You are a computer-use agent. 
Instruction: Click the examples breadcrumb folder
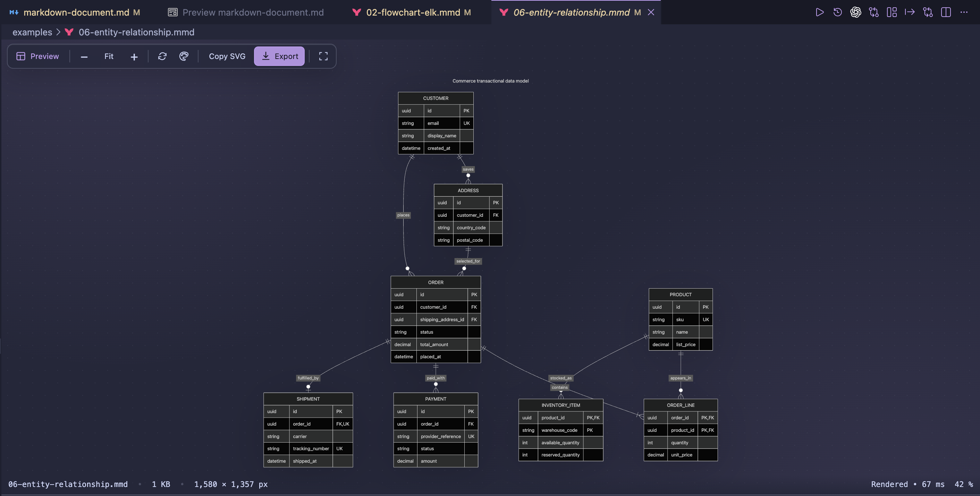pyautogui.click(x=32, y=32)
